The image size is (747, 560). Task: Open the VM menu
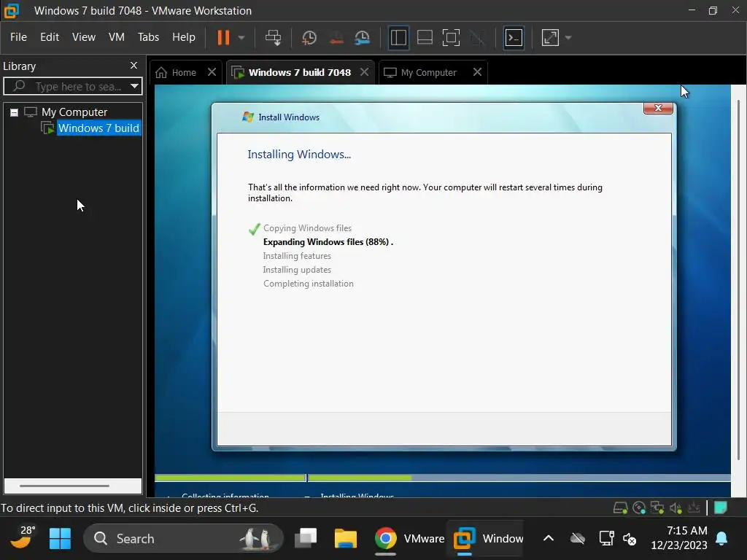pyautogui.click(x=116, y=37)
